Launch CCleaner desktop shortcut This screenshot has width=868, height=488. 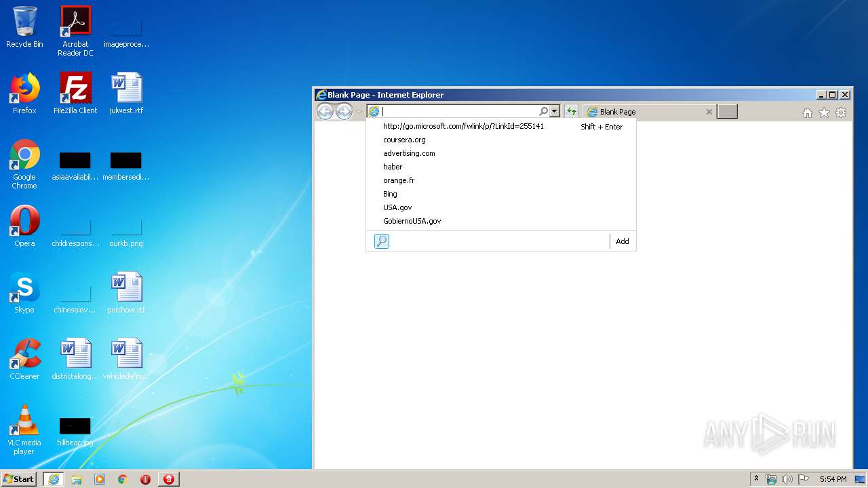24,360
